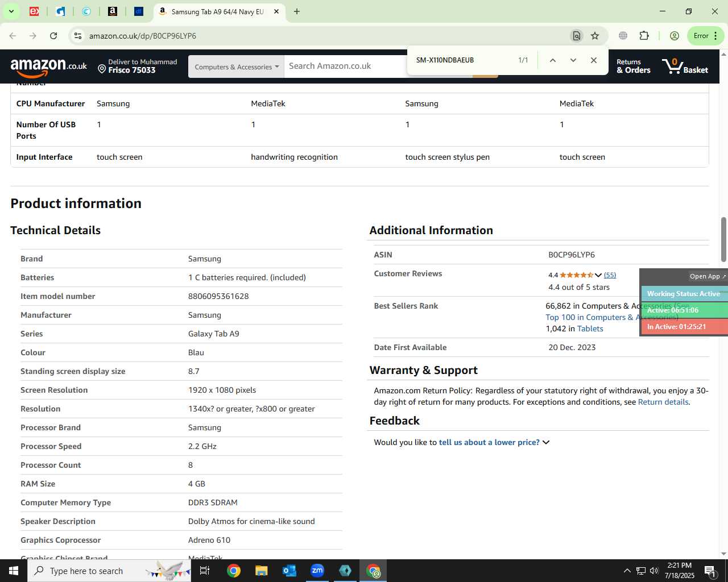Open Google Chrome from the taskbar

233,571
